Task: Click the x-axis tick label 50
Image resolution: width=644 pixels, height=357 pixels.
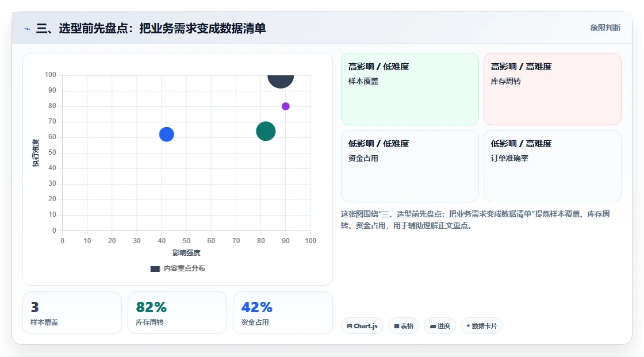Action: point(186,241)
